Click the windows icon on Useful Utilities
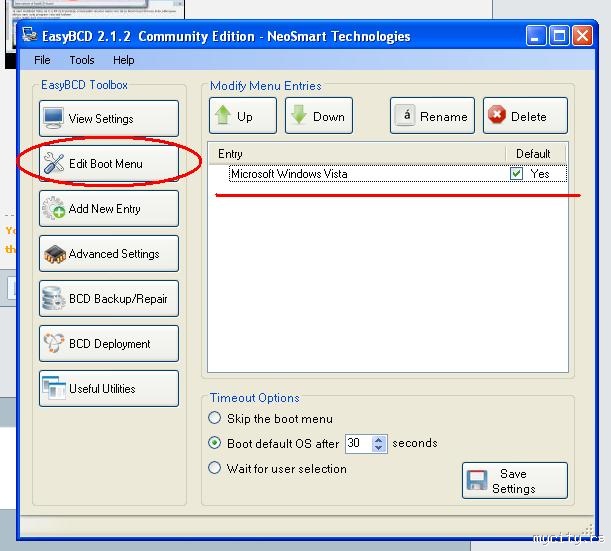Viewport: 611px width, 551px height. [x=54, y=388]
